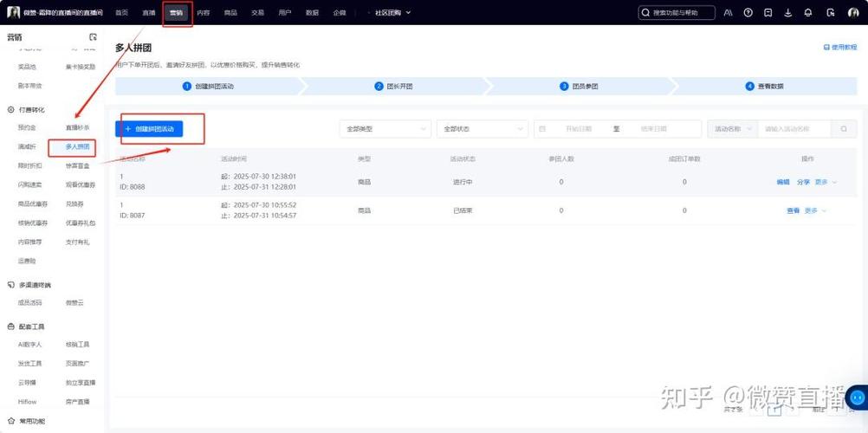Click the 多渠道终端 section header icon
Image resolution: width=868 pixels, height=433 pixels.
[10, 285]
